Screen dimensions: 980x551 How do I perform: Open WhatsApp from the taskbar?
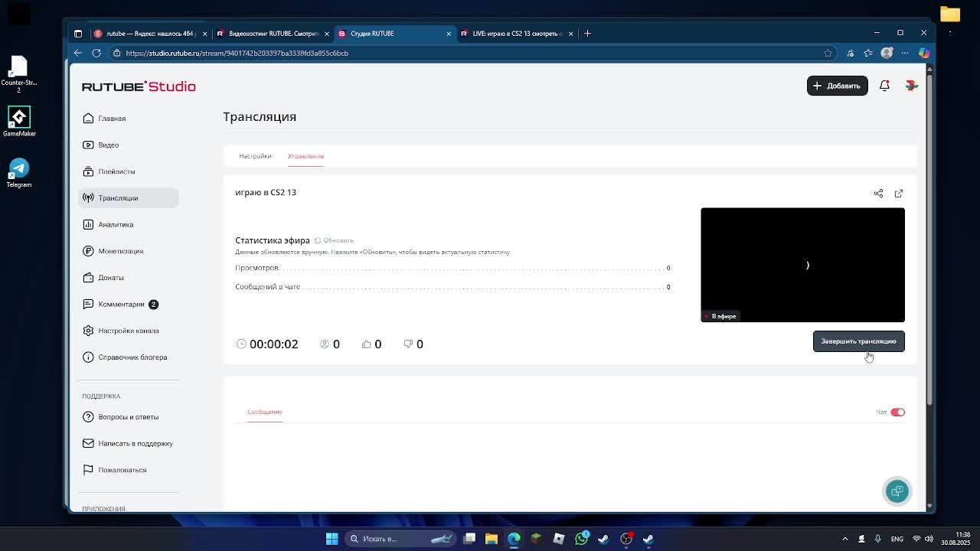tap(582, 539)
